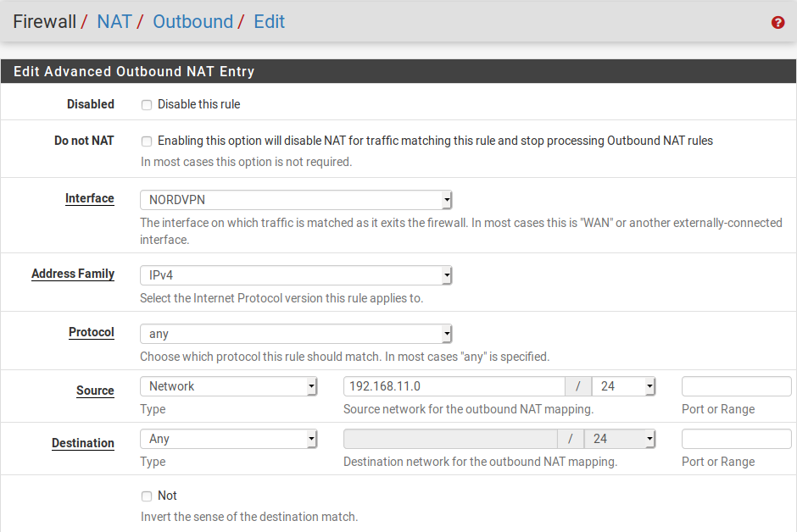This screenshot has width=797, height=532.
Task: Click the Source network address field
Action: 454,386
